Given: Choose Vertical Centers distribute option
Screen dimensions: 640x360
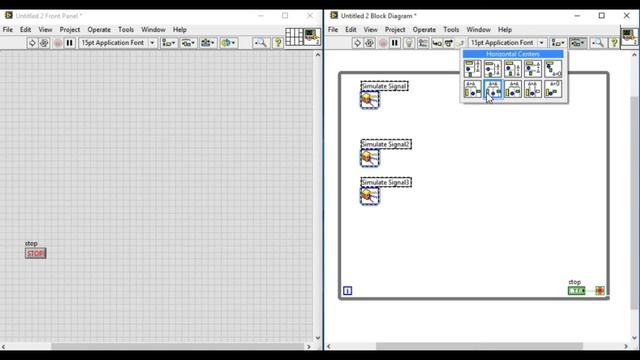Looking at the screenshot, I should coord(493,69).
